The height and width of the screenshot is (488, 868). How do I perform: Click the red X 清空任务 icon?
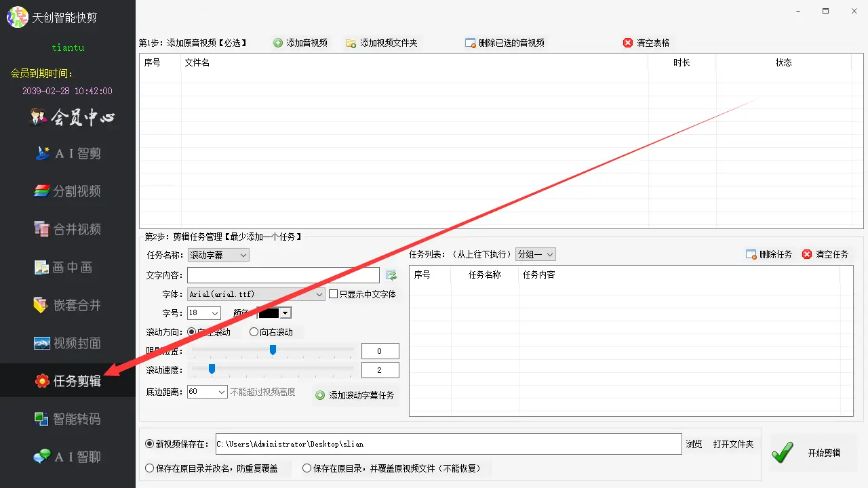pyautogui.click(x=807, y=254)
